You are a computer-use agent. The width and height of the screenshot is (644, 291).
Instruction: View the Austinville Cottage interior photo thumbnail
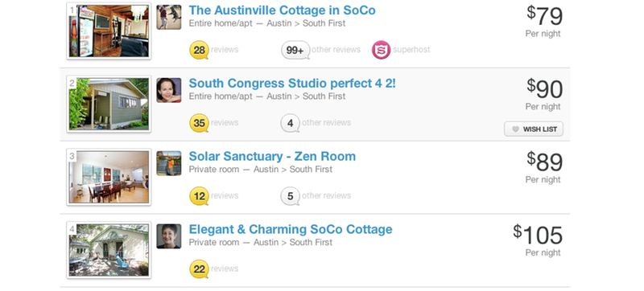(x=109, y=31)
